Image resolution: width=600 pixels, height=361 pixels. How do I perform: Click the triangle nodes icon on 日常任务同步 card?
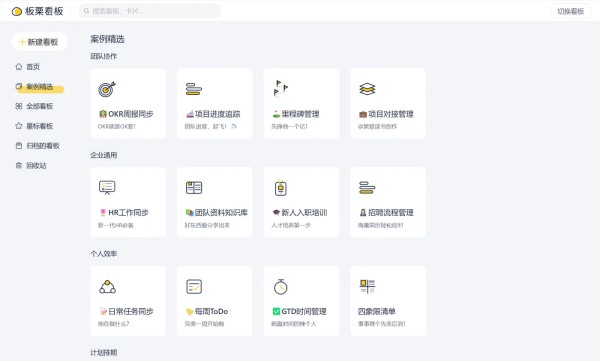[x=107, y=287]
